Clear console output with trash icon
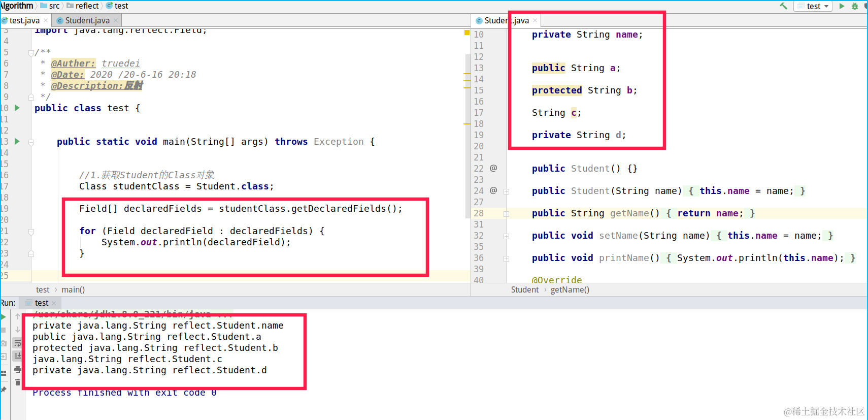Image resolution: width=868 pixels, height=420 pixels. coord(18,382)
